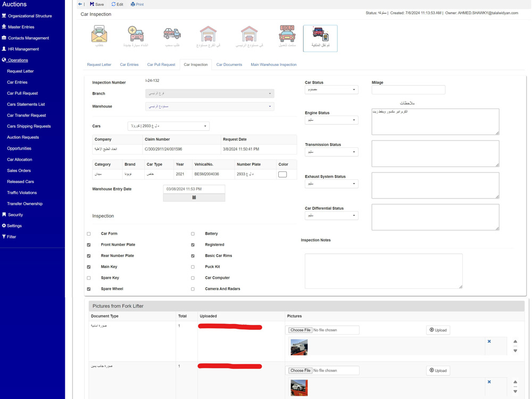
Task: Switch to Main Warehouse Inspection tab
Action: (x=273, y=64)
